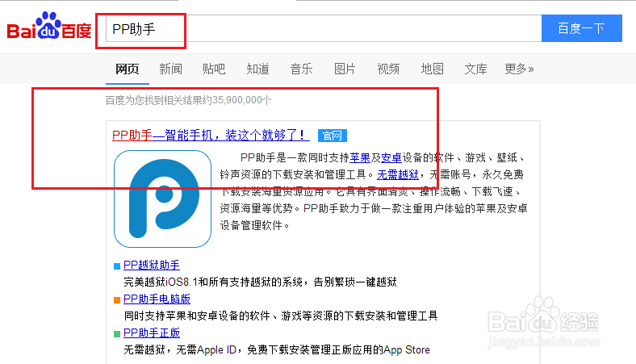The width and height of the screenshot is (636, 364).
Task: Open the PP助手—智能手机，装这个就够了！ result title
Action: coord(211,135)
